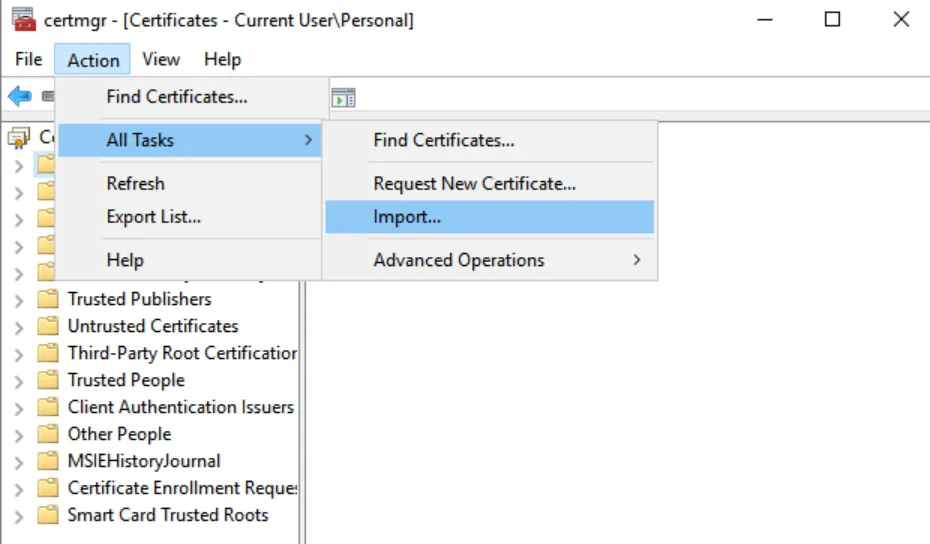Open the Advanced Operations submenu
Screen dimensions: 930x544
pyautogui.click(x=490, y=260)
